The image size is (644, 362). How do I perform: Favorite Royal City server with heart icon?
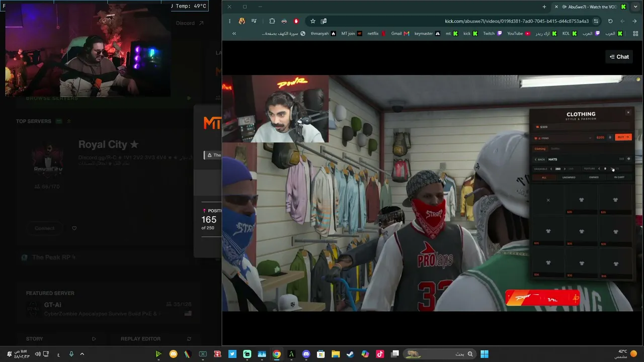pos(74,228)
